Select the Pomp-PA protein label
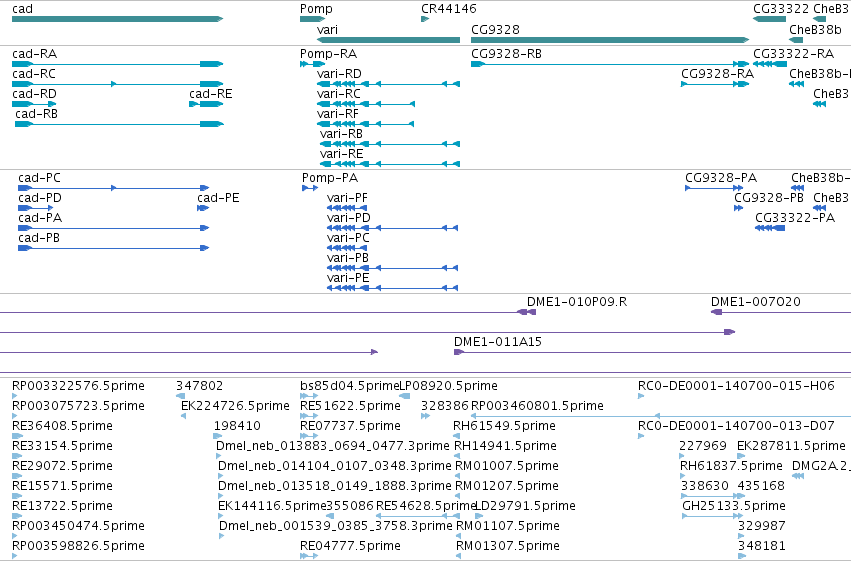Viewport: 851px width, 561px height. pyautogui.click(x=330, y=178)
